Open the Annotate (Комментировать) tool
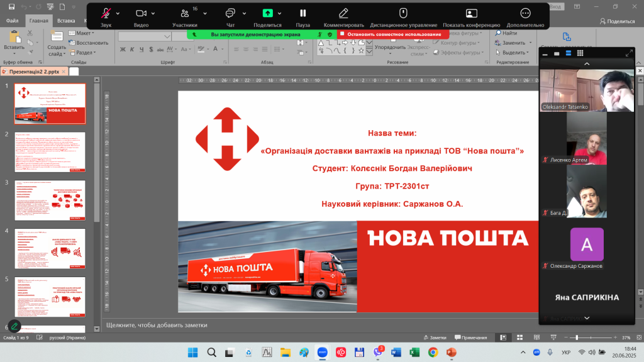 coord(344,17)
